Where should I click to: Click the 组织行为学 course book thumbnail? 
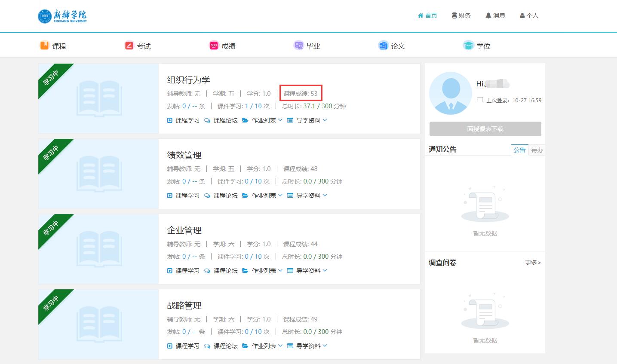99,99
